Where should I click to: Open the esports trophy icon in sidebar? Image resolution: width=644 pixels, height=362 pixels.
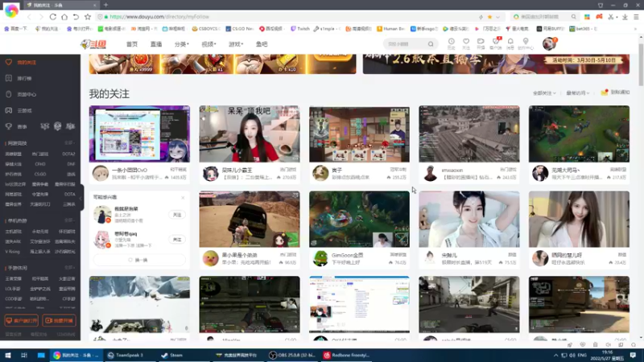[9, 126]
